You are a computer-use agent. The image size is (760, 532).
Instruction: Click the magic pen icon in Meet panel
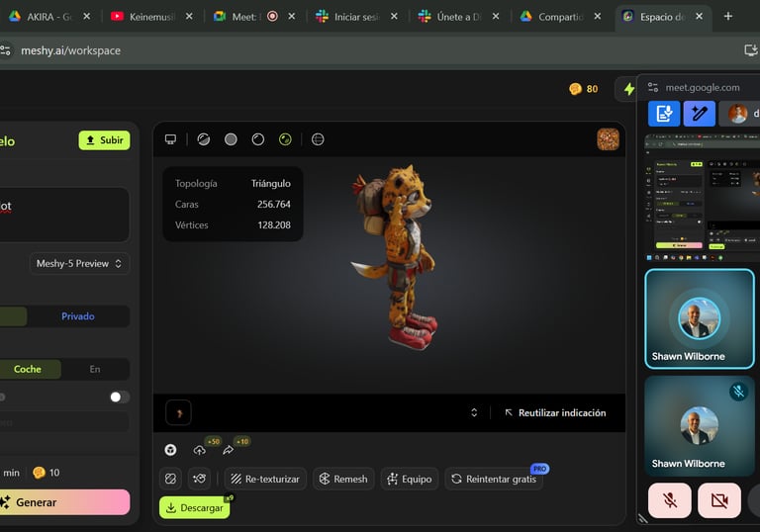click(699, 114)
